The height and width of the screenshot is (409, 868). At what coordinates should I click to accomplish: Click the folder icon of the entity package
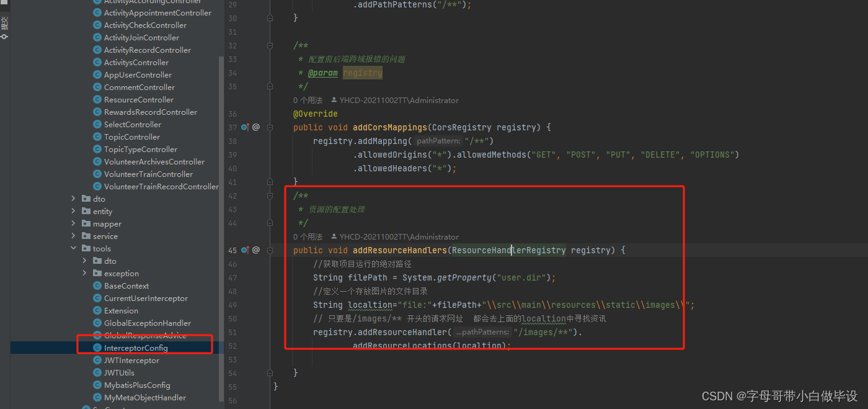pos(86,211)
